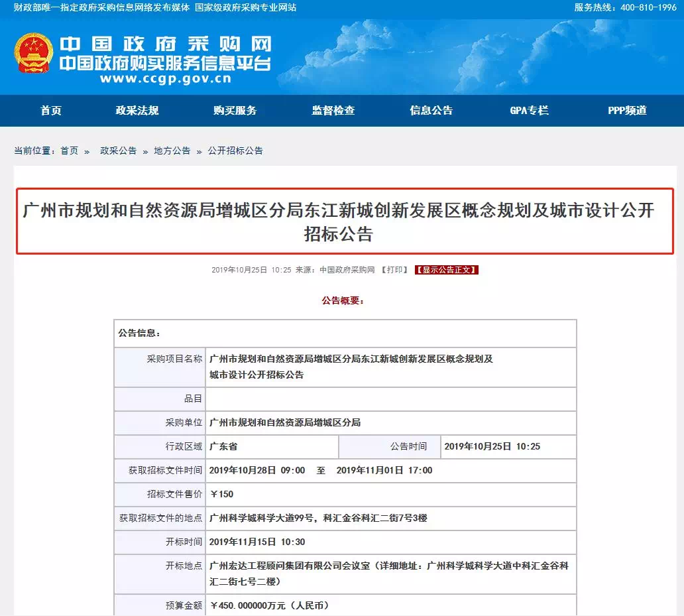The image size is (684, 616).
Task: Open the GPA专栏 menu item
Action: tap(529, 111)
